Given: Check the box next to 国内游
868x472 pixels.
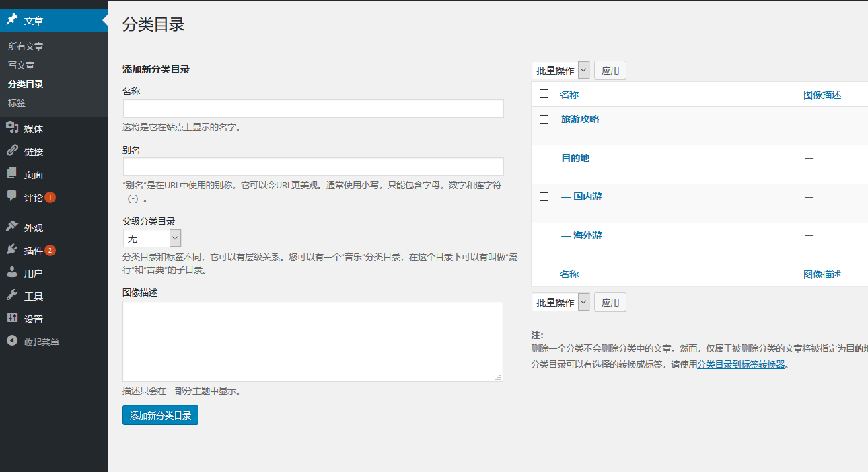Looking at the screenshot, I should (544, 197).
